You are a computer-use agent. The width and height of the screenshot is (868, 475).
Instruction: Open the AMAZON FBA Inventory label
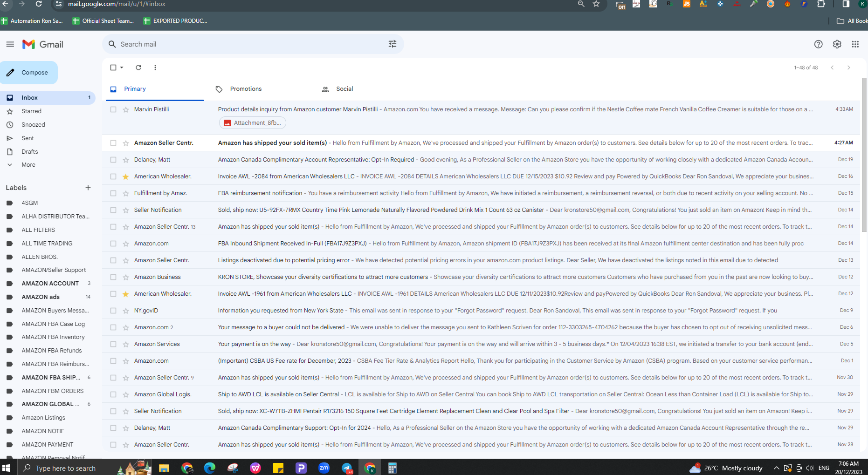click(x=53, y=337)
